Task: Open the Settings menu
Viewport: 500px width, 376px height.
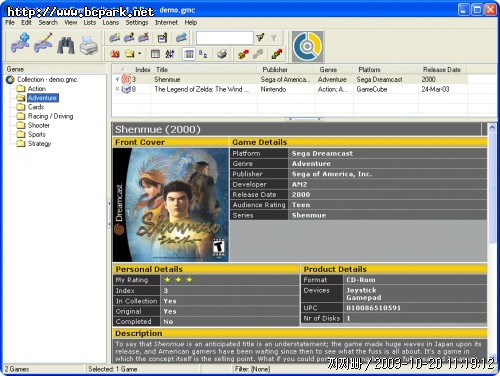Action: pyautogui.click(x=137, y=22)
